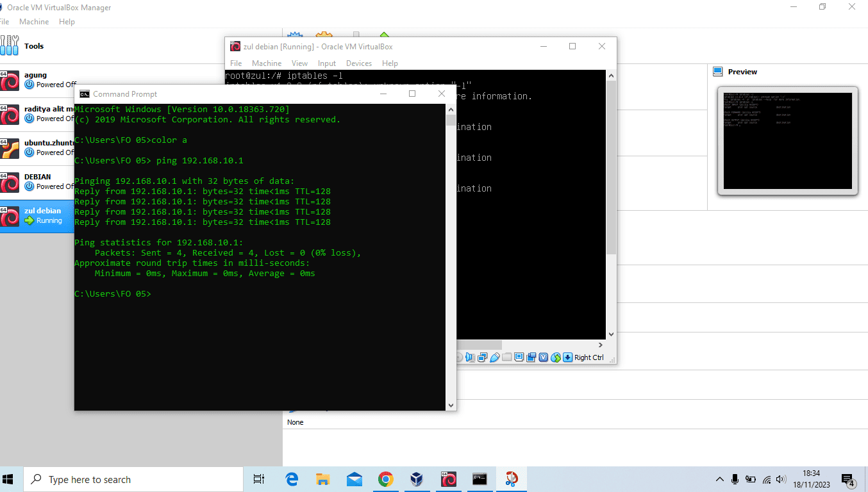This screenshot has width=868, height=492.
Task: Open the Help menu in VirtualBox Manager
Action: point(67,22)
